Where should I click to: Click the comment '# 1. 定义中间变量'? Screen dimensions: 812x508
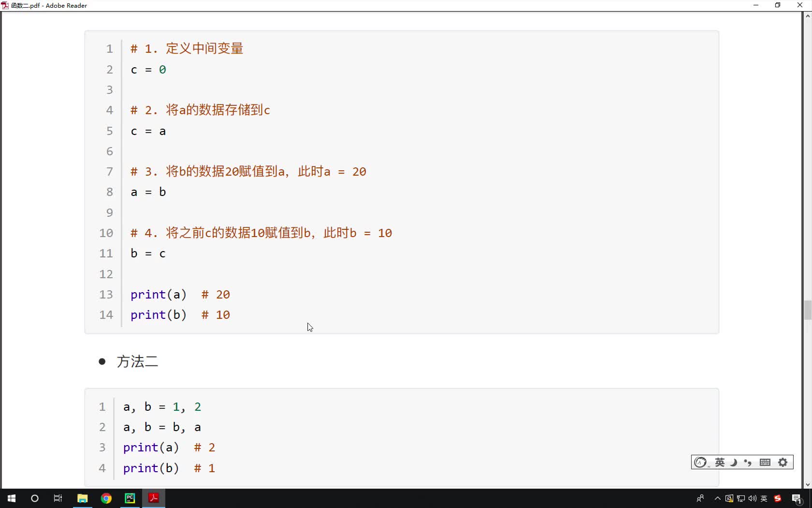pos(187,48)
